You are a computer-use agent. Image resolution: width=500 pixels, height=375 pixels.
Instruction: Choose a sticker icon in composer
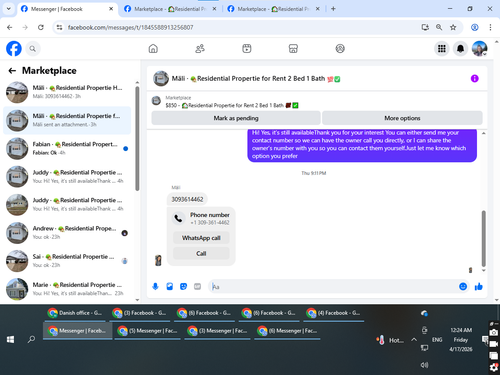pos(183,286)
